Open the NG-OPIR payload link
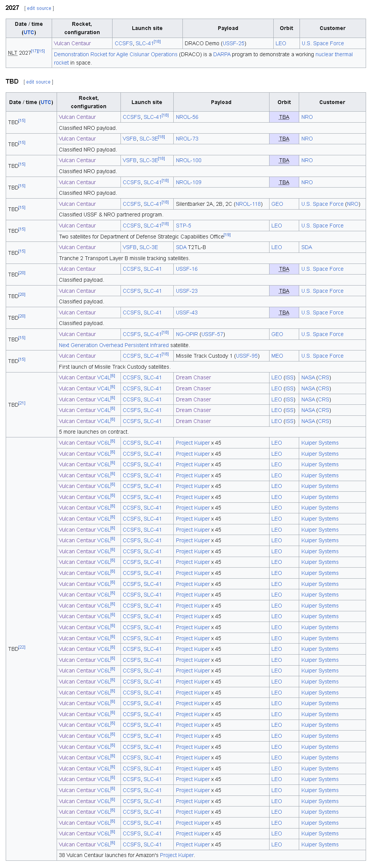Screen dimensions: 371x868 point(187,334)
